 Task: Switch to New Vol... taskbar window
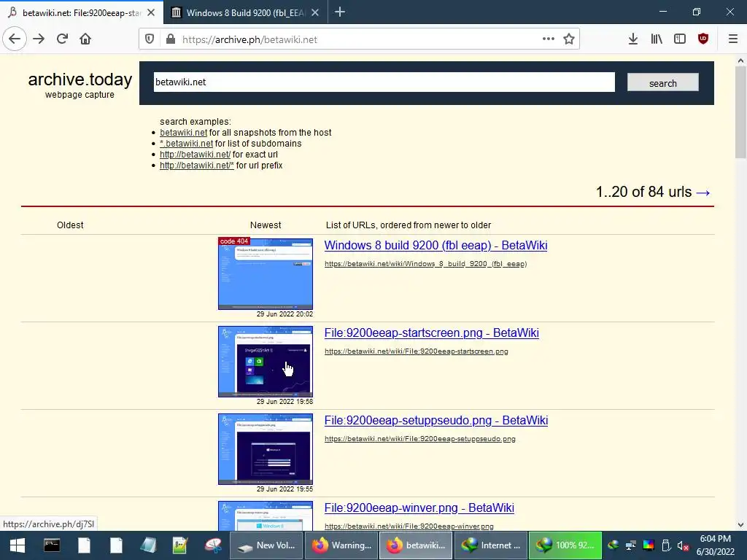tap(267, 545)
